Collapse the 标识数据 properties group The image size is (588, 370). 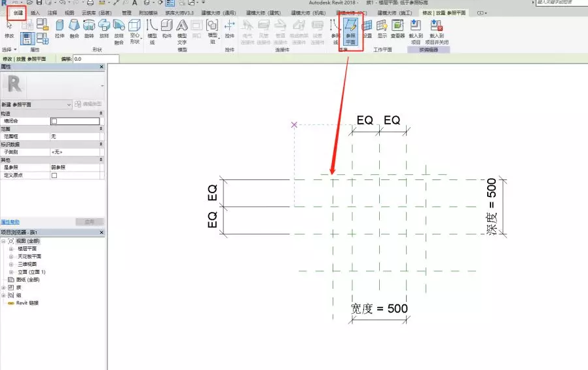click(x=101, y=144)
